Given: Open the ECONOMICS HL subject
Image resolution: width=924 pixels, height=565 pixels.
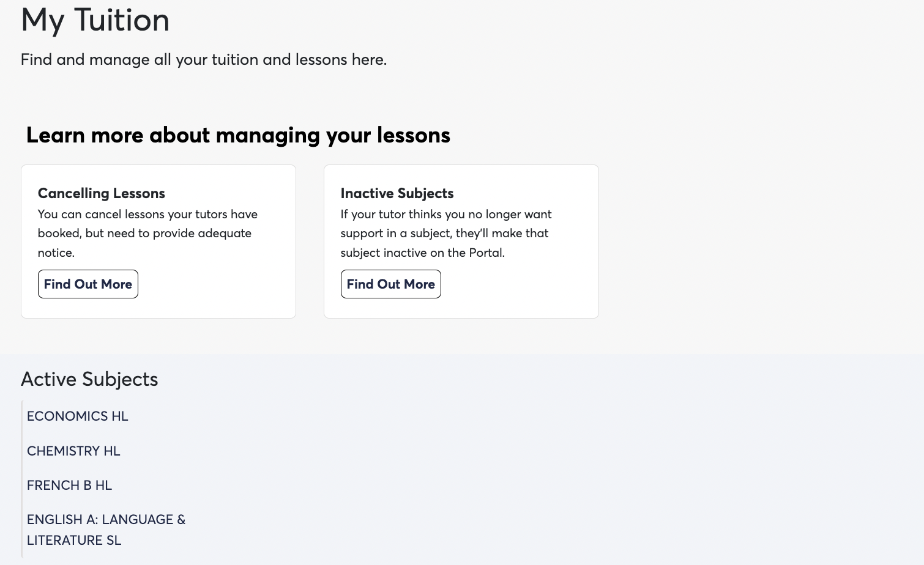Looking at the screenshot, I should point(78,416).
